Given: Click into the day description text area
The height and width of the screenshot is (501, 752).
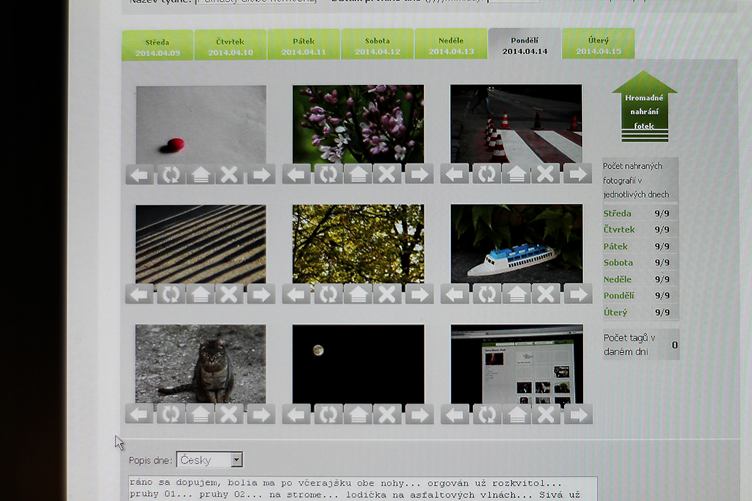Looking at the screenshot, I should tap(363, 489).
